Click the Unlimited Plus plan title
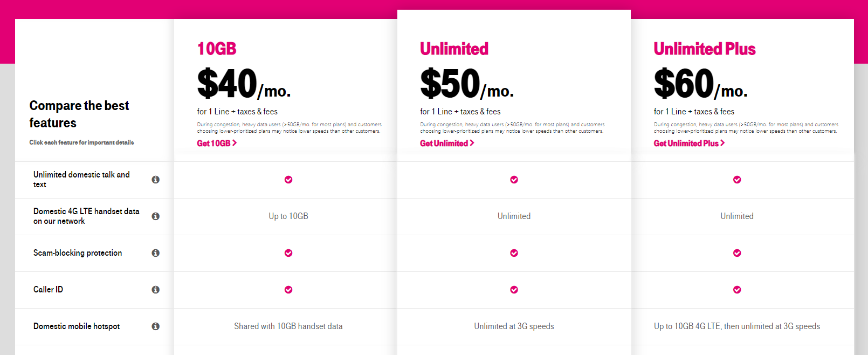Screen dimensions: 868x355 pos(704,49)
